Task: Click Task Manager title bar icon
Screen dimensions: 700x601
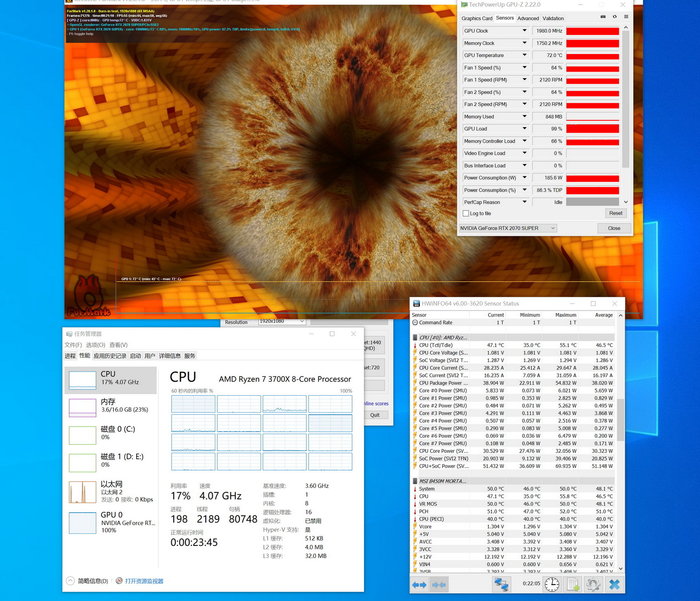Action: coord(69,334)
